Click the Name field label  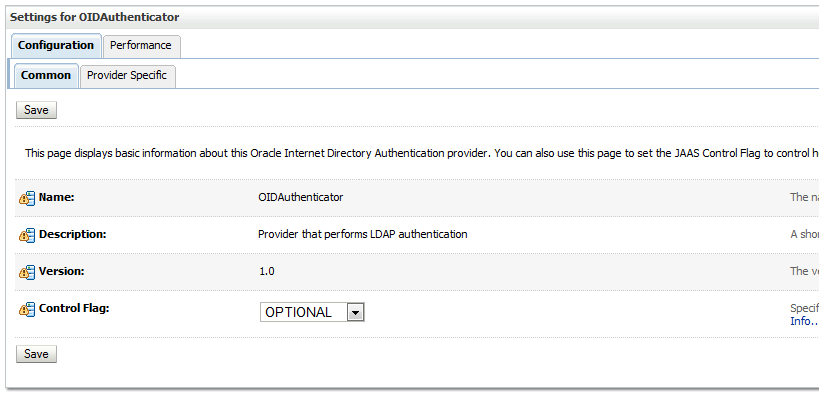click(57, 197)
